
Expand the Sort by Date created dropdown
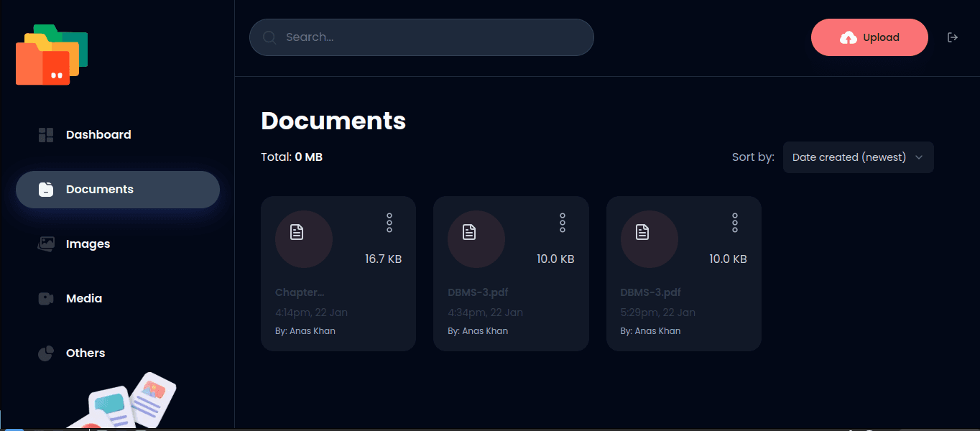point(858,157)
